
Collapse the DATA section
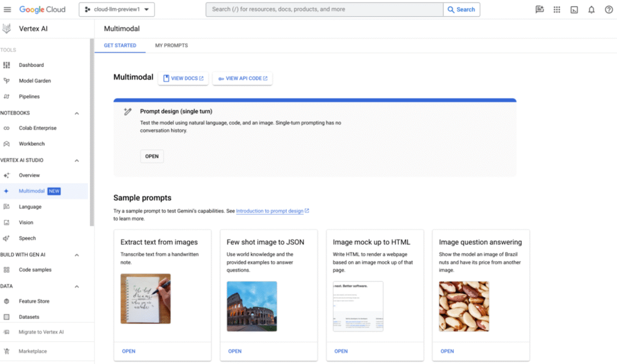point(77,285)
